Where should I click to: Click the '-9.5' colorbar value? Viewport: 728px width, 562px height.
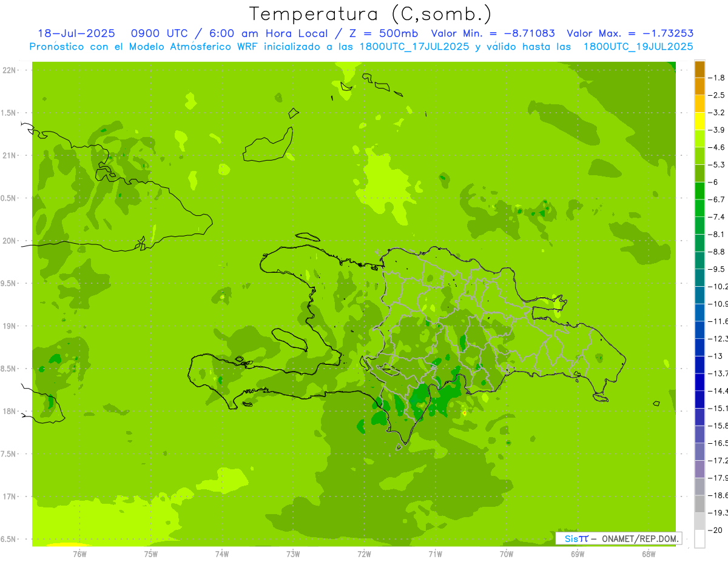click(717, 269)
